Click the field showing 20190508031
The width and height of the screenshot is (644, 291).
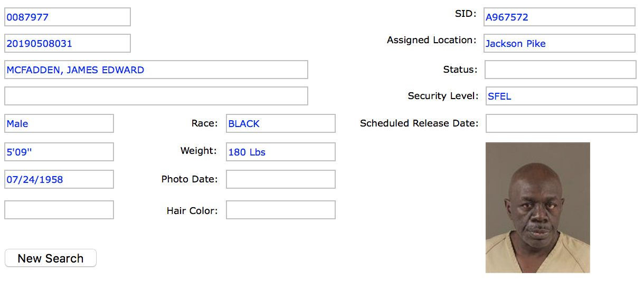68,43
